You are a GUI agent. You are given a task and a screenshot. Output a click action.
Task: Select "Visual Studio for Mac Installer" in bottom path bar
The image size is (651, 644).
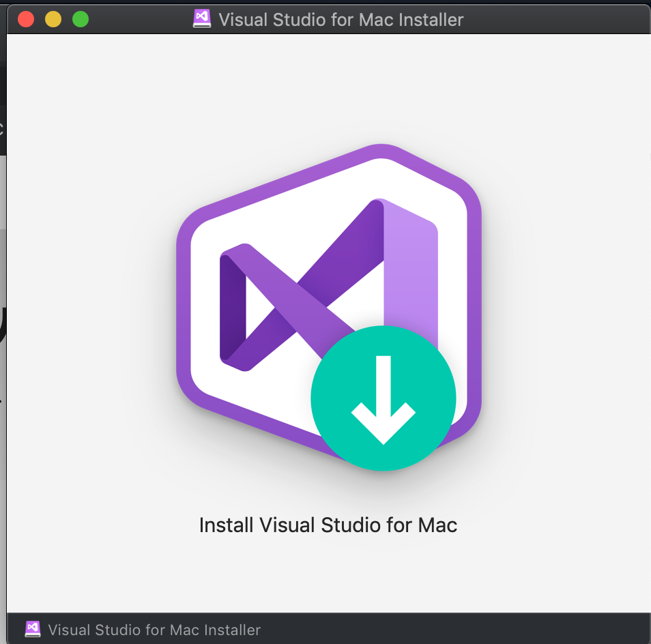pos(154,630)
